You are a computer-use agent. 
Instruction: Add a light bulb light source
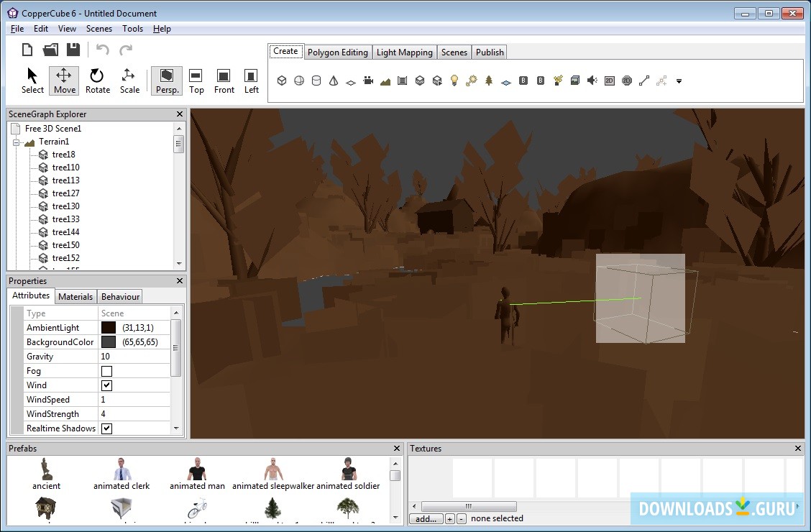click(x=454, y=81)
